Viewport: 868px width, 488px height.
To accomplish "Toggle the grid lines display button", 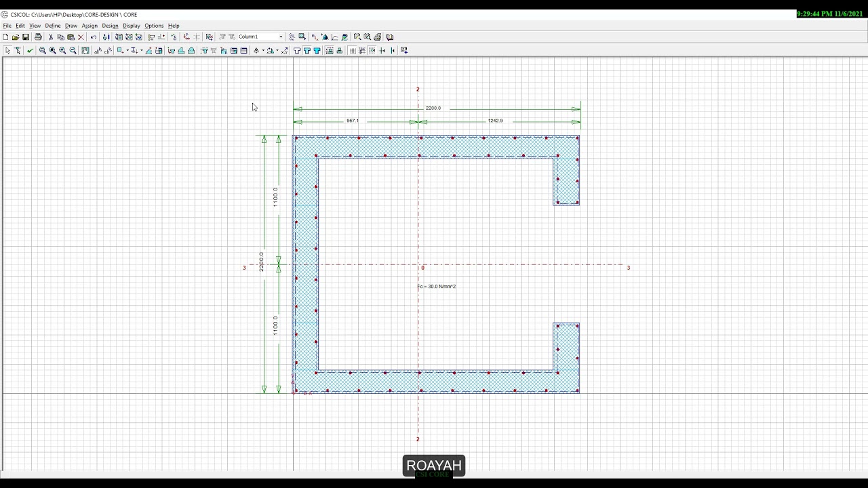I will tap(353, 51).
